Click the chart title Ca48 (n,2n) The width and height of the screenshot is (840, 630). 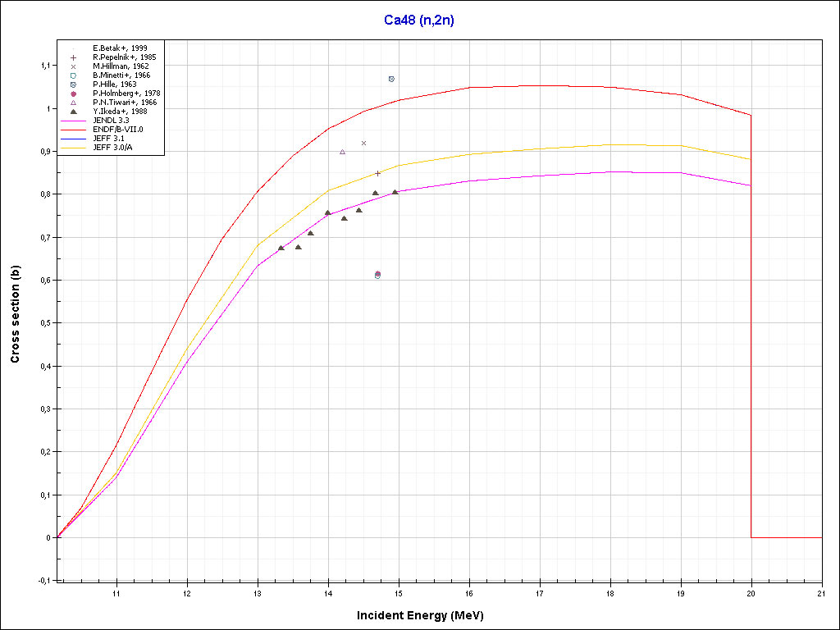[419, 20]
